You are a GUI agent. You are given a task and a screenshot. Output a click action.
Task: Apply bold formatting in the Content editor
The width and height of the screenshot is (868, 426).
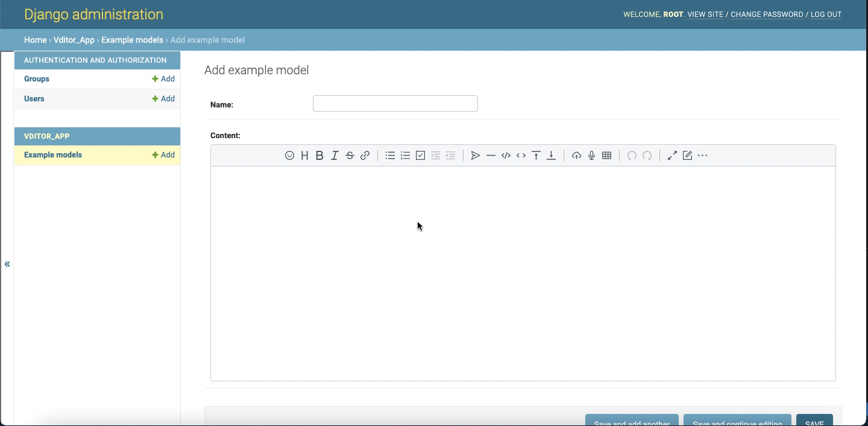[x=319, y=155]
